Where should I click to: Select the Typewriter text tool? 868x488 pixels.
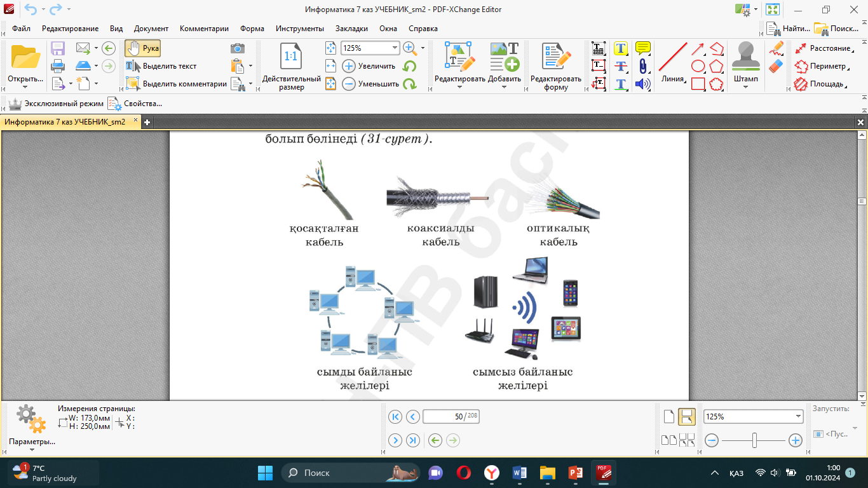(599, 48)
